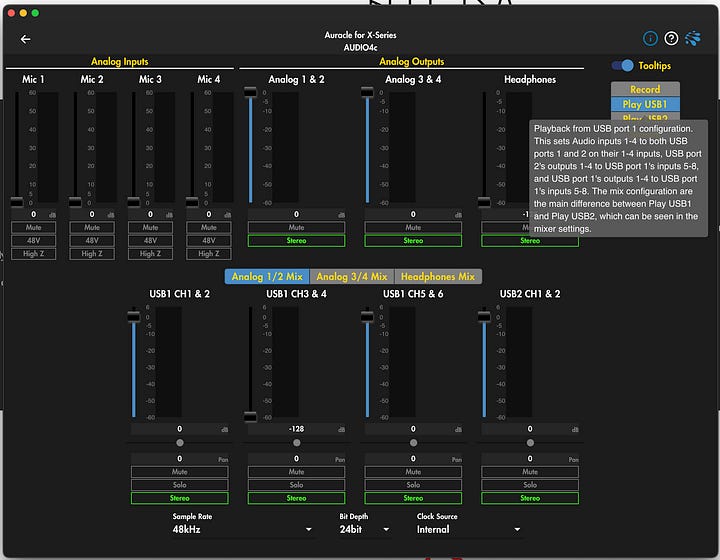Open the Clock Source Internal dropdown

[468, 530]
